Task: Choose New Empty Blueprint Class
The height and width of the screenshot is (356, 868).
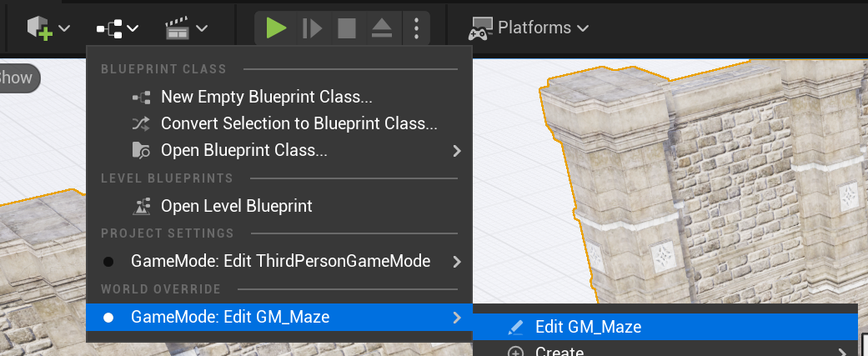Action: [279, 97]
